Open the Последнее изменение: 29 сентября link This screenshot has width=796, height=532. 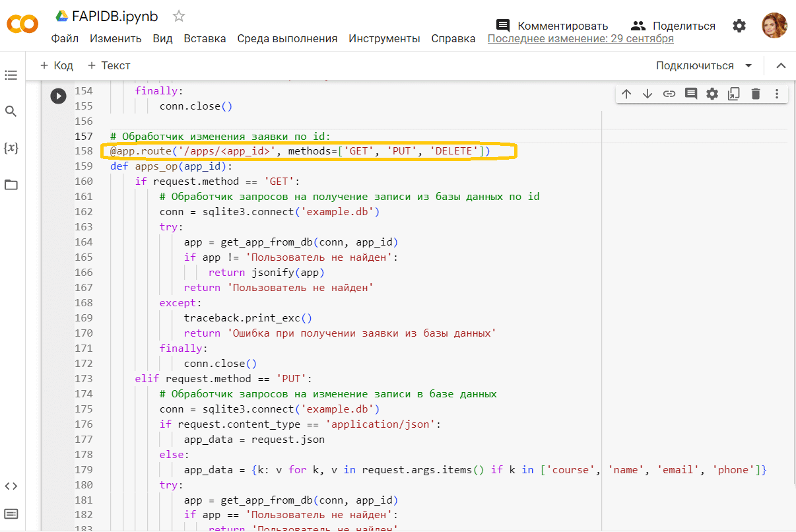click(581, 38)
